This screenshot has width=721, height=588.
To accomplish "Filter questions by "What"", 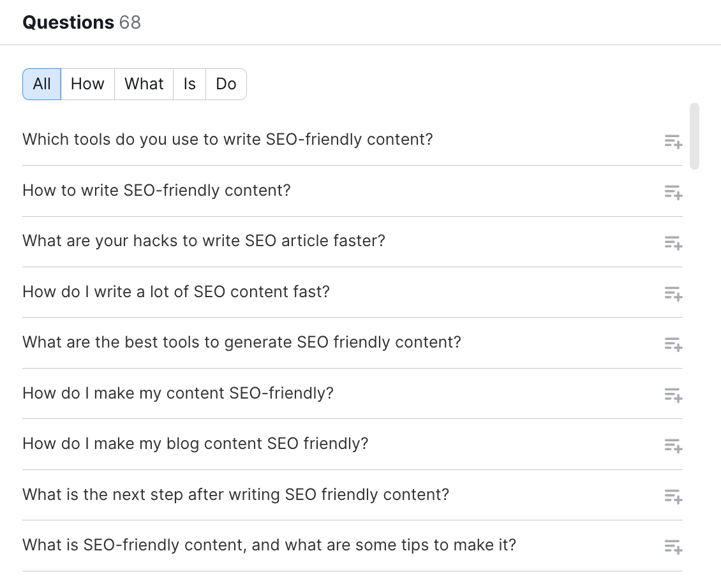I will pyautogui.click(x=144, y=84).
